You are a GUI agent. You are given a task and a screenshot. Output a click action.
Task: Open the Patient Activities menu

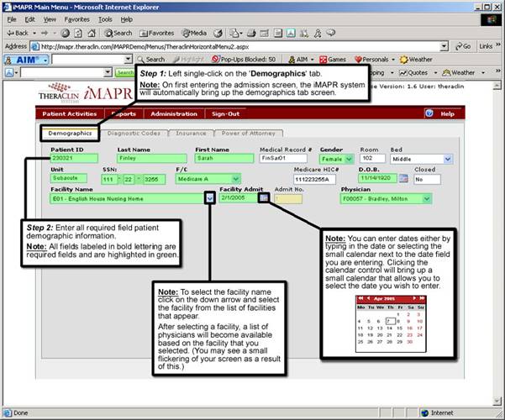(x=71, y=113)
